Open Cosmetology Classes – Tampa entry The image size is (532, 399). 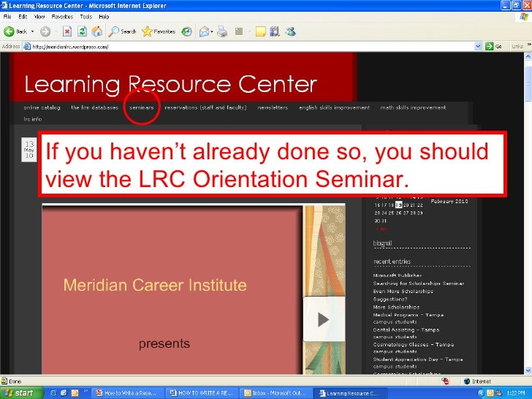pos(414,348)
